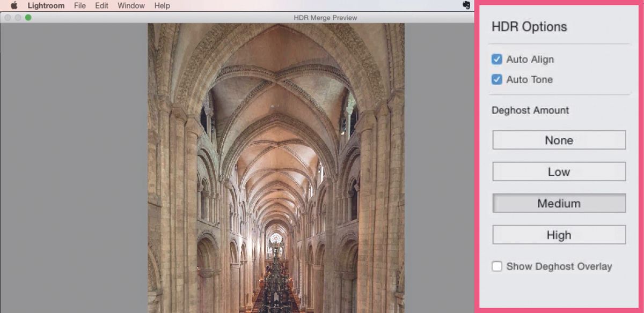Choose the Medium deghost amount
Viewport: 644px width, 313px height.
(x=559, y=203)
